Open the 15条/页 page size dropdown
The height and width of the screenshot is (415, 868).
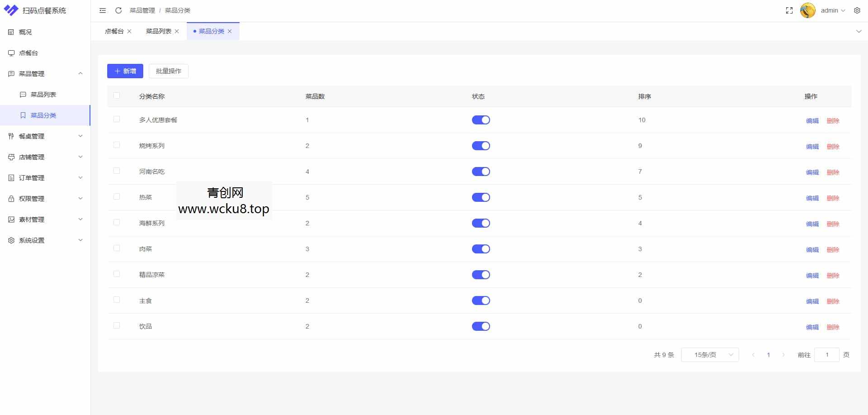pyautogui.click(x=710, y=355)
